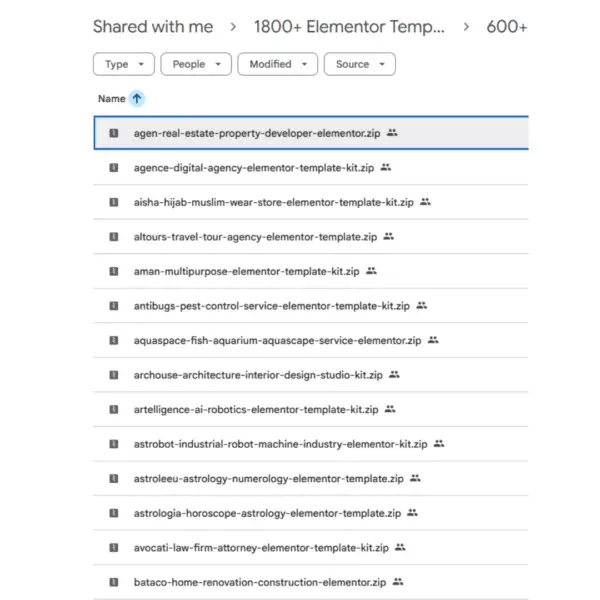Click zip icon for bataco-home-renovation file

tap(114, 582)
